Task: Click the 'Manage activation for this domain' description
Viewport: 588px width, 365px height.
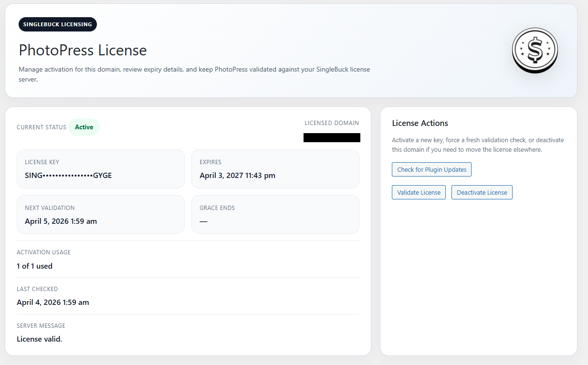Action: tap(194, 74)
